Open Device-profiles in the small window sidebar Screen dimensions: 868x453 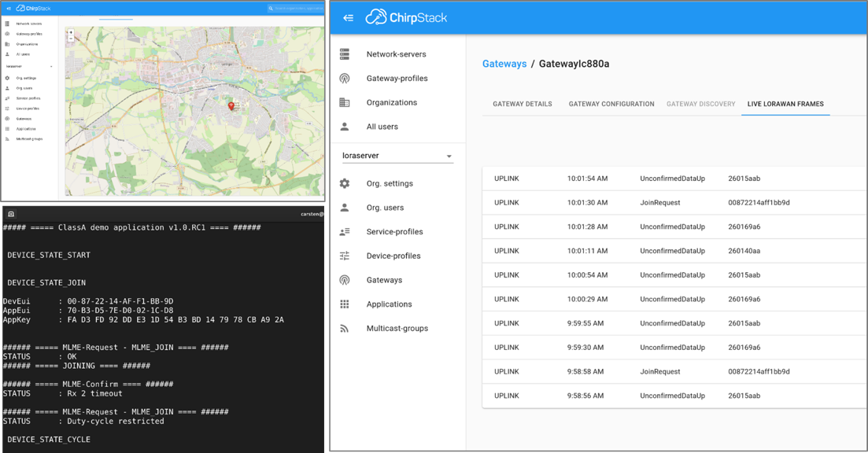(28, 109)
